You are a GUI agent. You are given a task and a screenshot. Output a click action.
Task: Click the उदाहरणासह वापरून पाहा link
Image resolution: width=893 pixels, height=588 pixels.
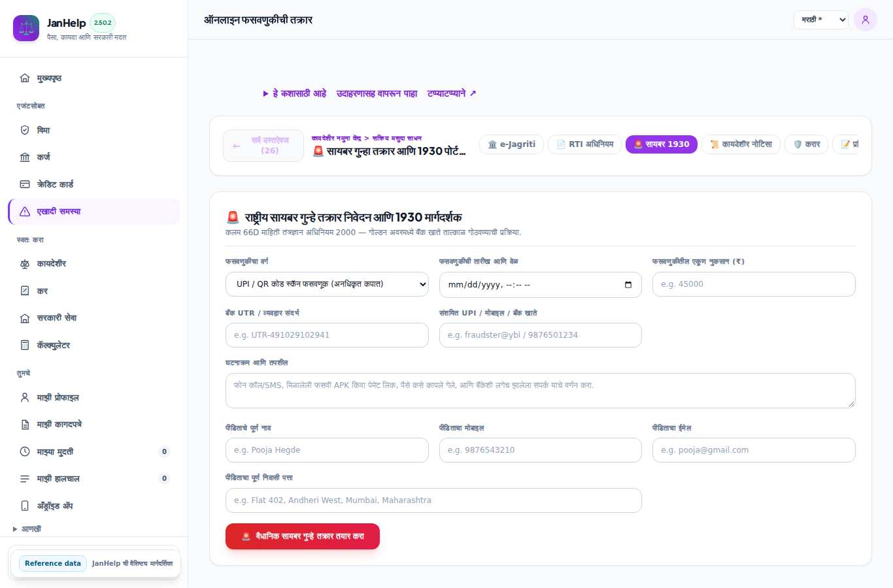pos(377,93)
